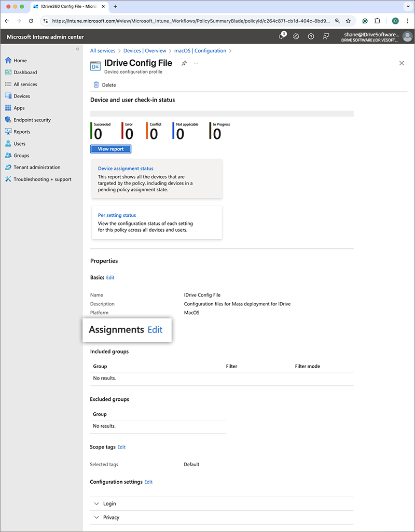Open the feedback icon in header
Viewport: 415px width, 532px height.
pyautogui.click(x=326, y=36)
